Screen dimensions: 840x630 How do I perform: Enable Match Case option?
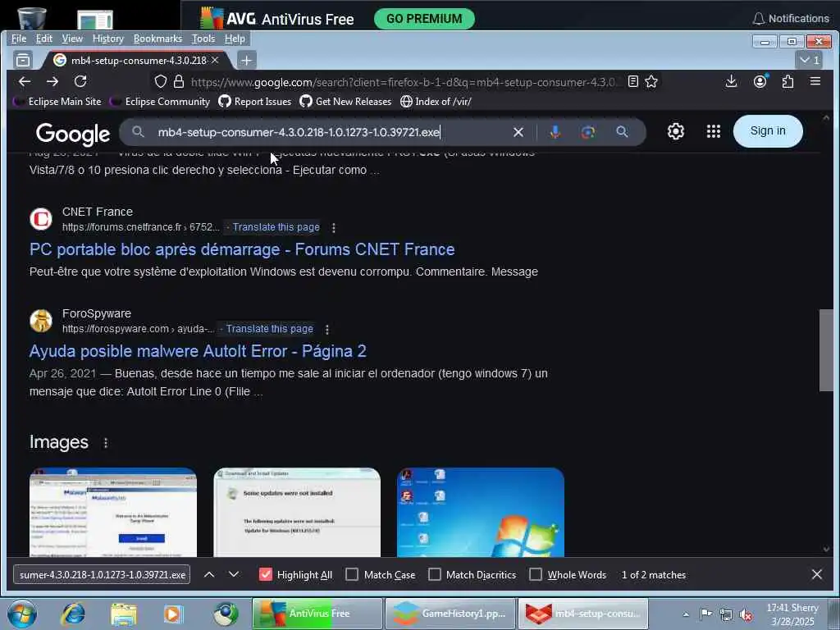pos(352,574)
